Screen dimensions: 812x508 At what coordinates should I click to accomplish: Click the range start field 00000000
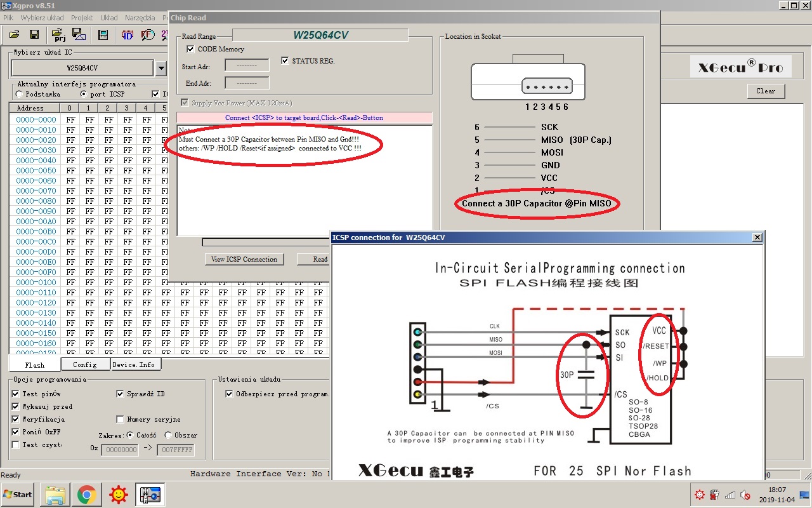119,450
